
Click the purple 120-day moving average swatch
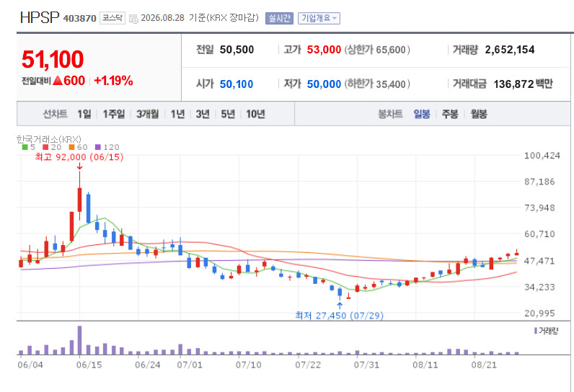[x=98, y=147]
